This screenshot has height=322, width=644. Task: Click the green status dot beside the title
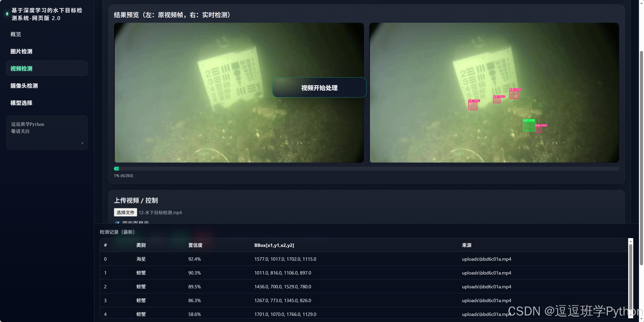pos(7,14)
